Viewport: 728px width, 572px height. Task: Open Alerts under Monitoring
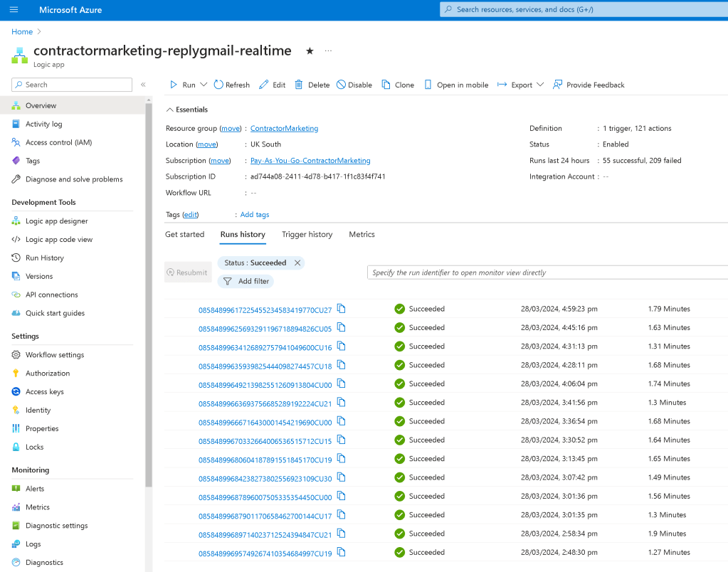click(35, 489)
